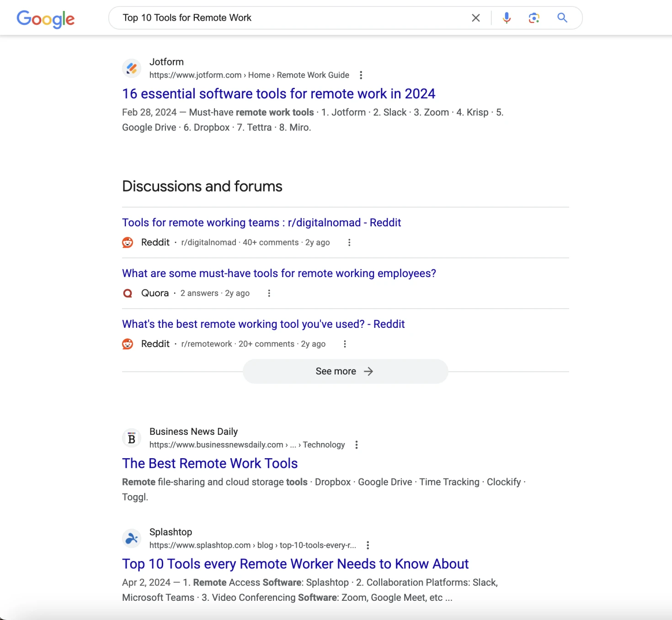672x620 pixels.
Task: Open 'The Best Remote Work Tools' link
Action: pyautogui.click(x=210, y=464)
